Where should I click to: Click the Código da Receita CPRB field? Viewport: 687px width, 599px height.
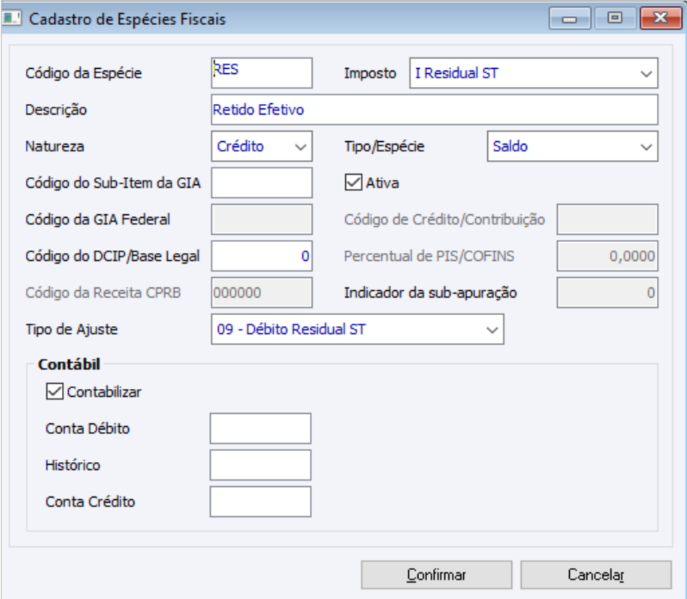(x=262, y=292)
